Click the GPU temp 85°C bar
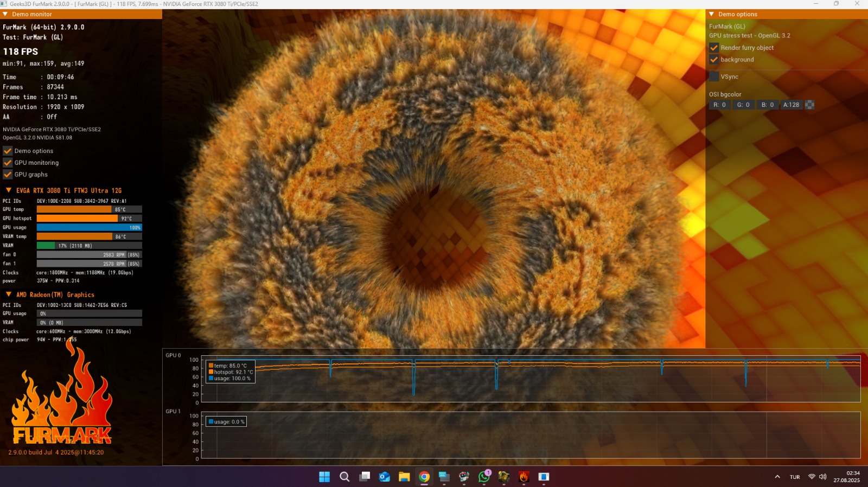 (x=90, y=209)
